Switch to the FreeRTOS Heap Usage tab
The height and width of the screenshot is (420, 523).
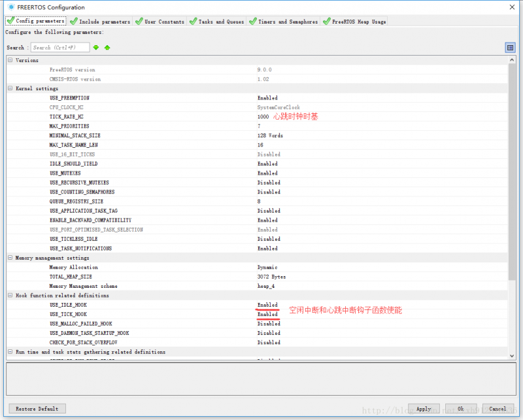click(x=354, y=22)
